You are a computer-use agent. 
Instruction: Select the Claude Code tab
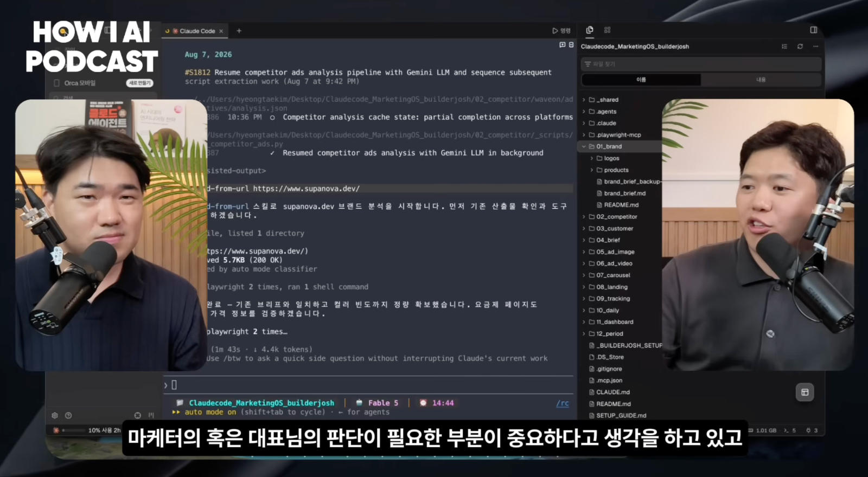coord(194,31)
